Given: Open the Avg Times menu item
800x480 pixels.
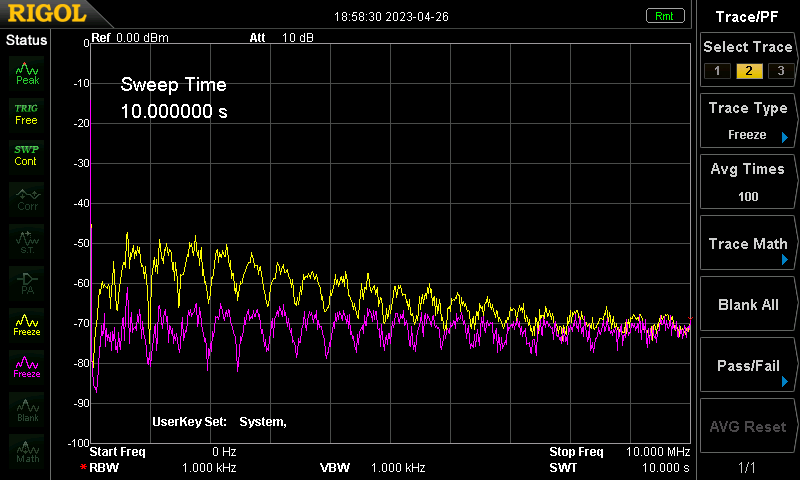Looking at the screenshot, I should [748, 182].
